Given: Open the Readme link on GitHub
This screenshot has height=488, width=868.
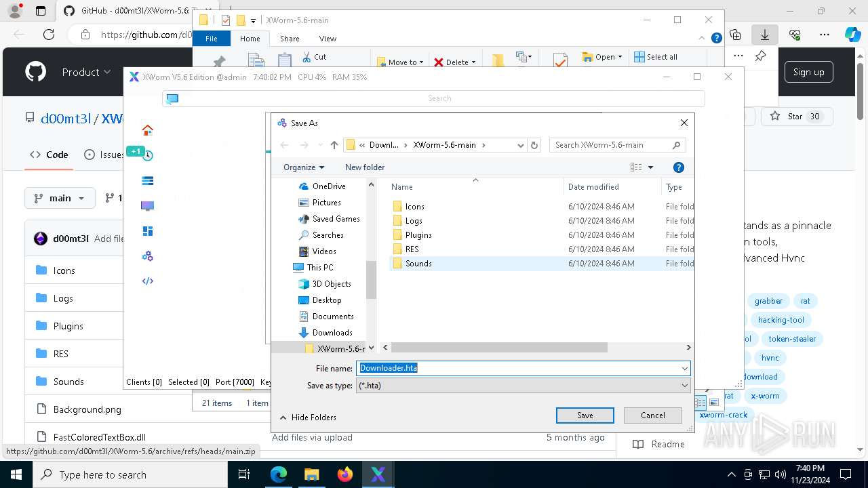Looking at the screenshot, I should pyautogui.click(x=658, y=444).
